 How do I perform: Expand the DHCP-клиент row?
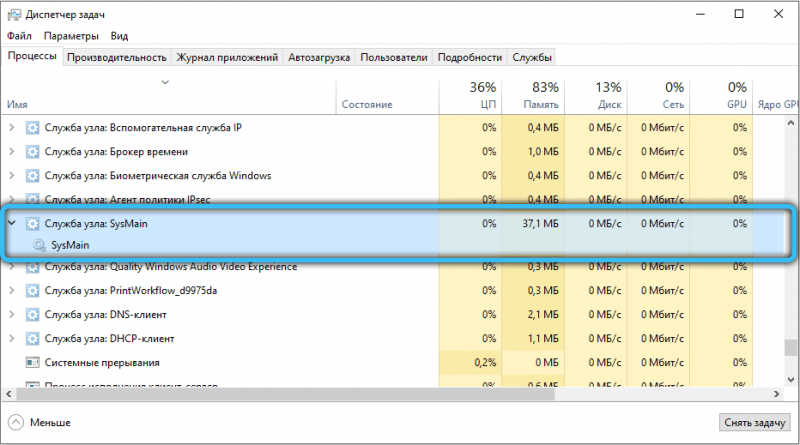tap(12, 338)
